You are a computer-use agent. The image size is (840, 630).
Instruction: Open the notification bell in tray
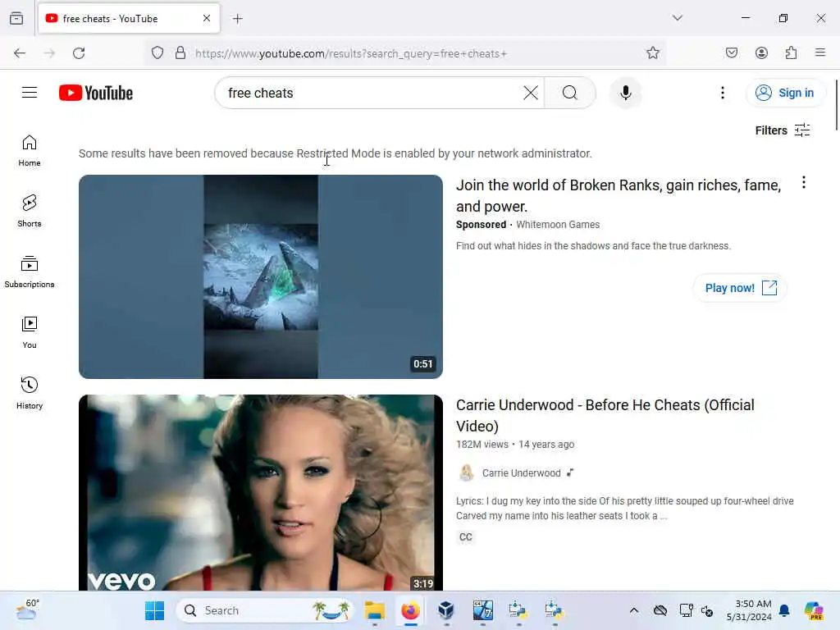pyautogui.click(x=784, y=610)
